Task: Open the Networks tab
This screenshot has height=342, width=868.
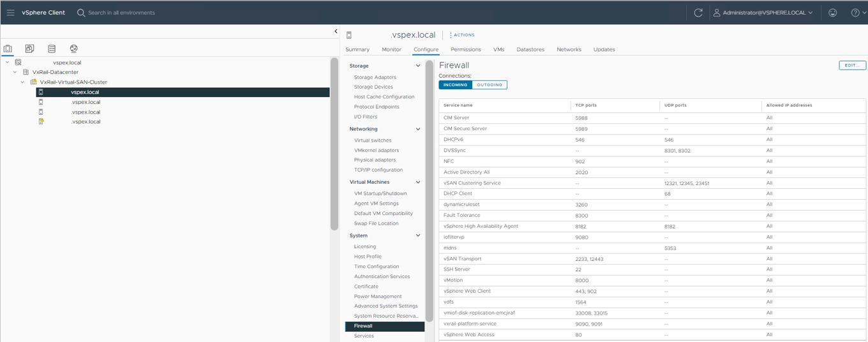Action: [x=569, y=49]
